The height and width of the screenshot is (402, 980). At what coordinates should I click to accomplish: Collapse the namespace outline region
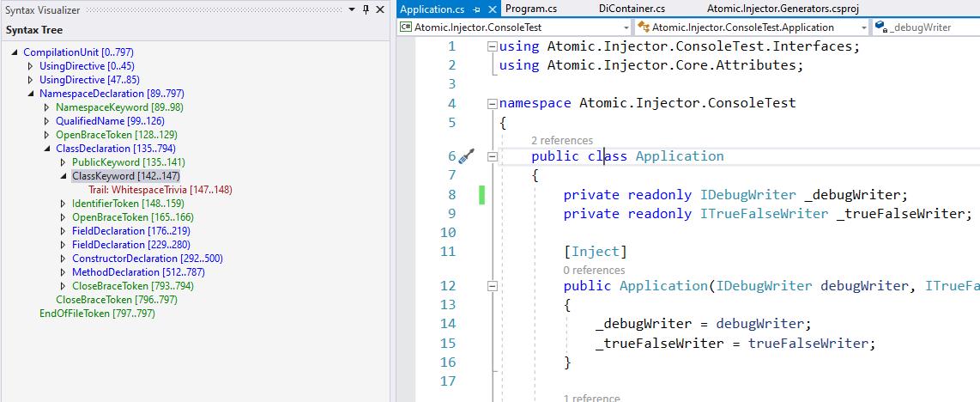(x=492, y=103)
